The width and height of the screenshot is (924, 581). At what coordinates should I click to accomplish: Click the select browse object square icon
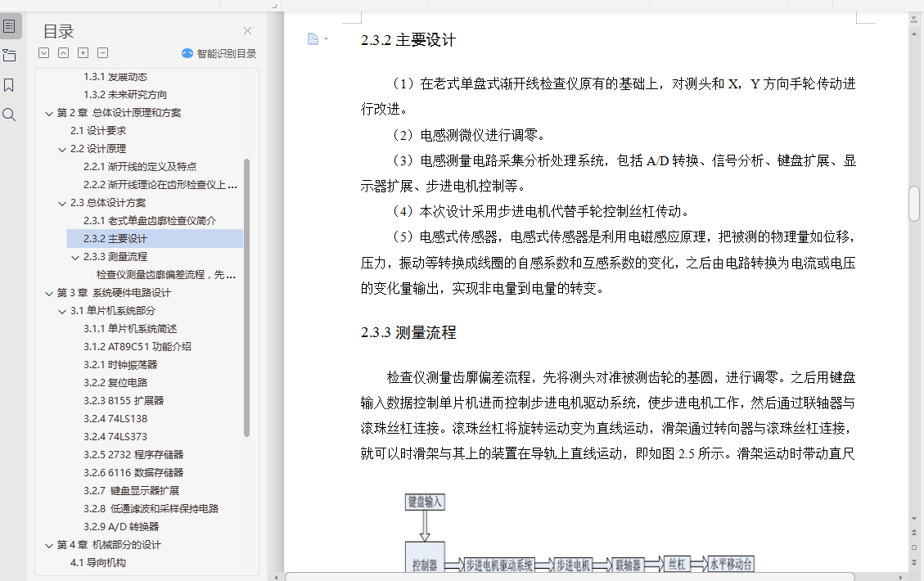tap(914, 547)
